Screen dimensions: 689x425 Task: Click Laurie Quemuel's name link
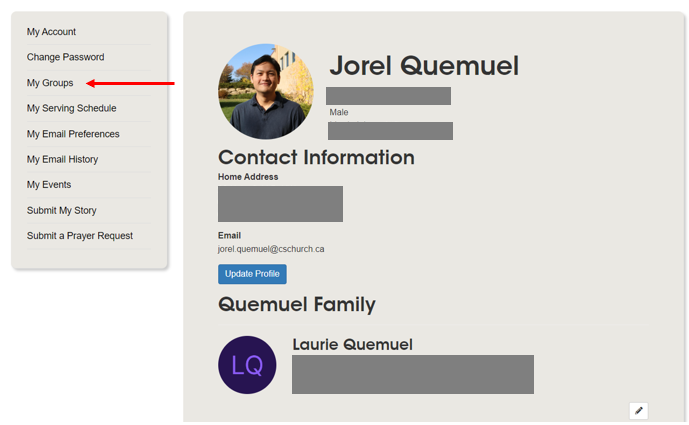tap(352, 344)
